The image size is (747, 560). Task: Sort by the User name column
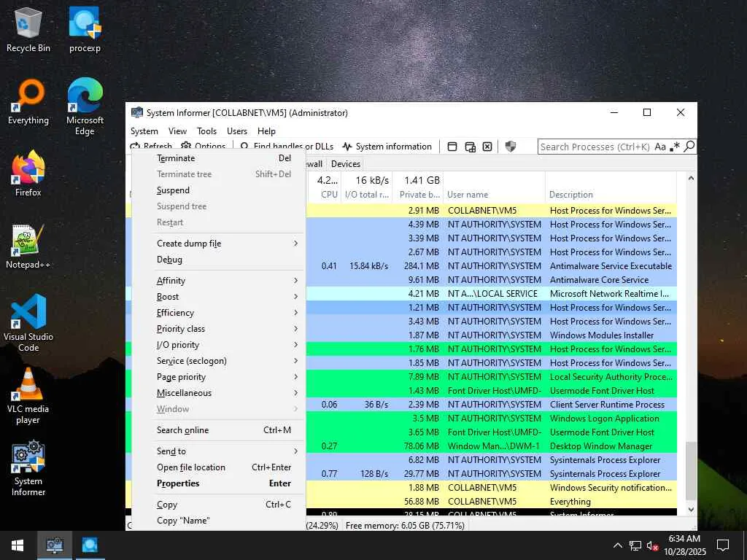pyautogui.click(x=494, y=187)
